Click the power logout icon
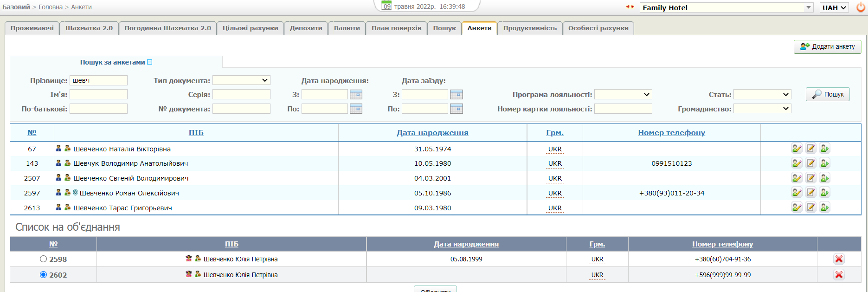Viewport: 868px width, 292px height. click(x=861, y=7)
